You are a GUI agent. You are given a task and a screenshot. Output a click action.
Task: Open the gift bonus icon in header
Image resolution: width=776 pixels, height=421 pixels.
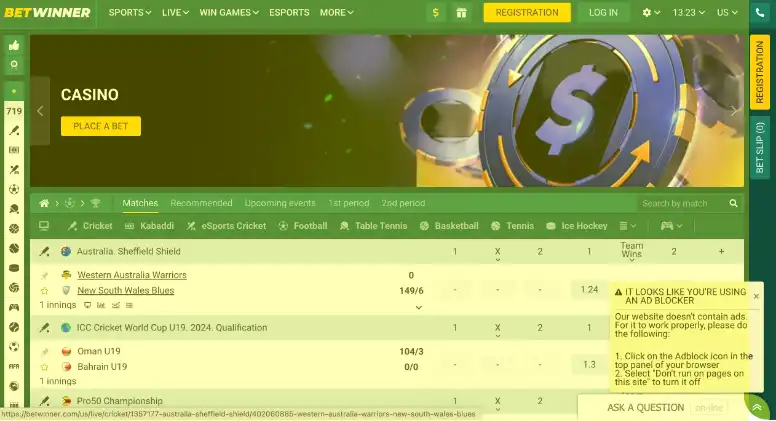(x=461, y=12)
